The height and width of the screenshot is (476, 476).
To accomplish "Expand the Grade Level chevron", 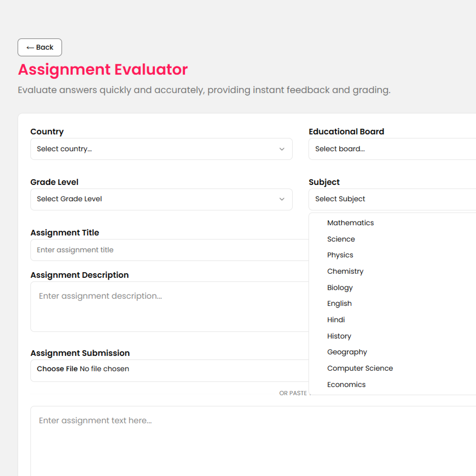I will (282, 199).
